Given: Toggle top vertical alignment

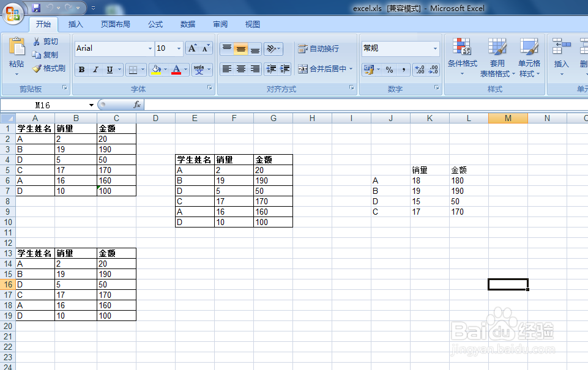Looking at the screenshot, I should pos(227,49).
